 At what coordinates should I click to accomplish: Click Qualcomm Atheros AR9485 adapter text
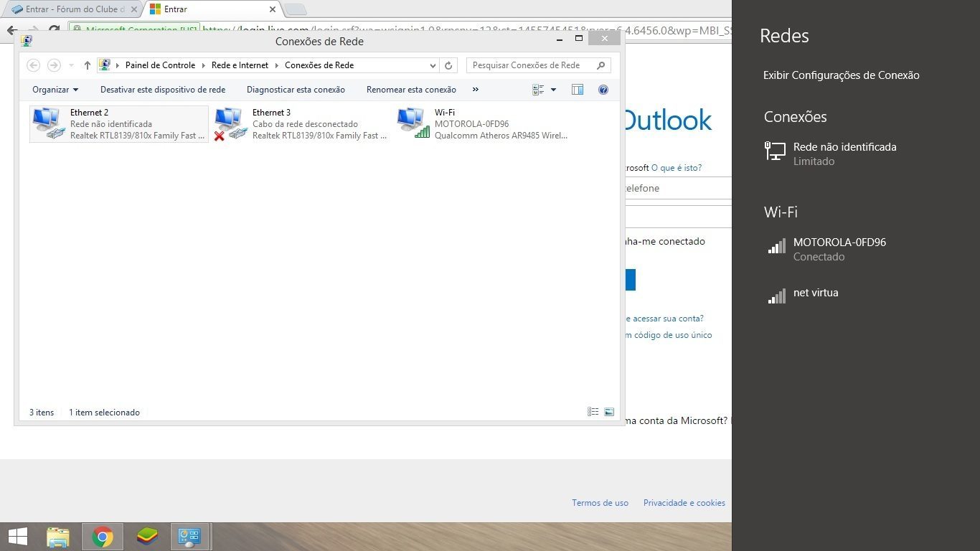coord(501,136)
